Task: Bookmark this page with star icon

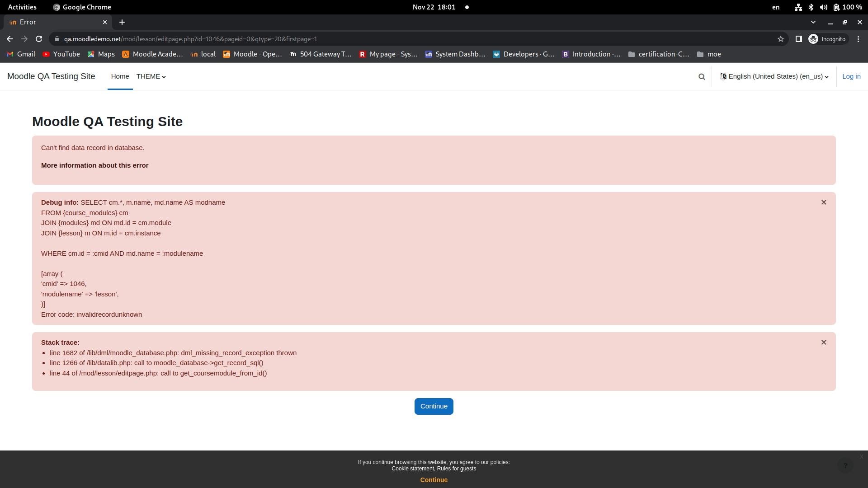Action: [781, 39]
